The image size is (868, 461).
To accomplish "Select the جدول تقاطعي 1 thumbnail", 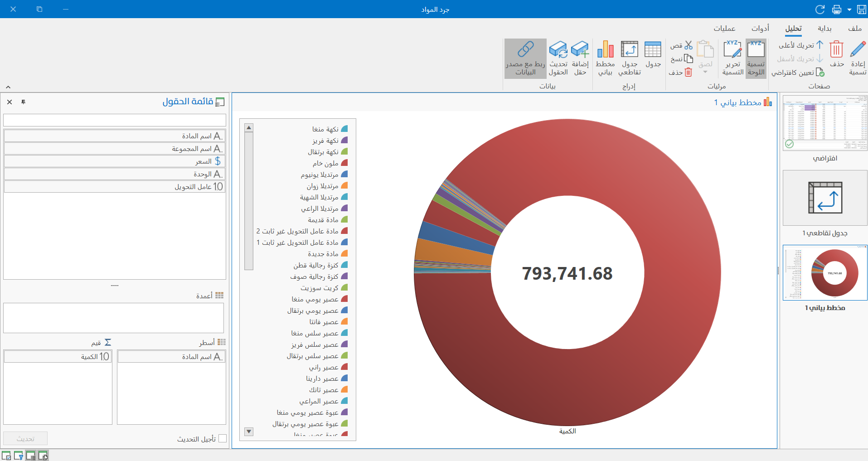I will 824,198.
